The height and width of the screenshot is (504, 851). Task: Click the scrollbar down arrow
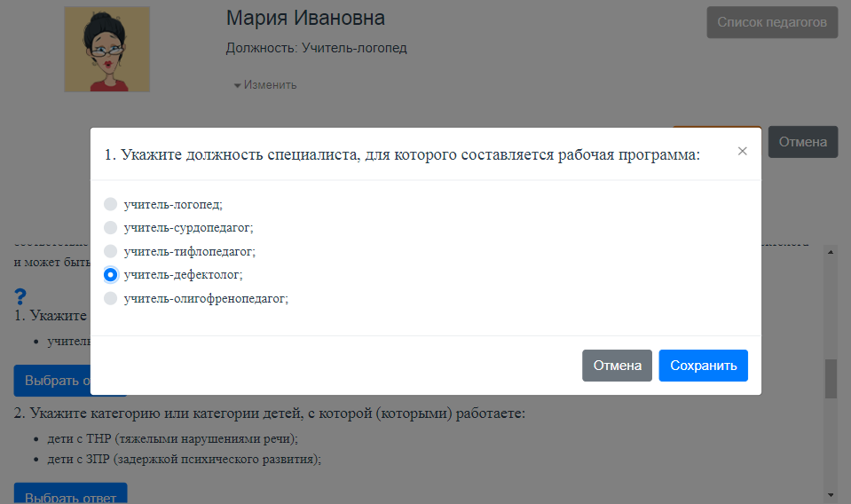pyautogui.click(x=831, y=494)
